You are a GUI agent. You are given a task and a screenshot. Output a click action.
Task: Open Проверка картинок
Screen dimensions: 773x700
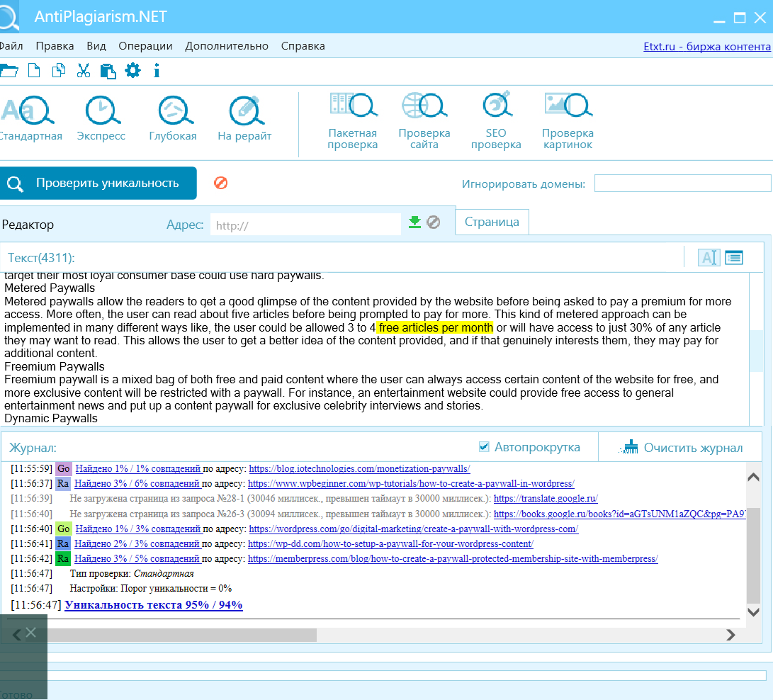click(x=568, y=120)
